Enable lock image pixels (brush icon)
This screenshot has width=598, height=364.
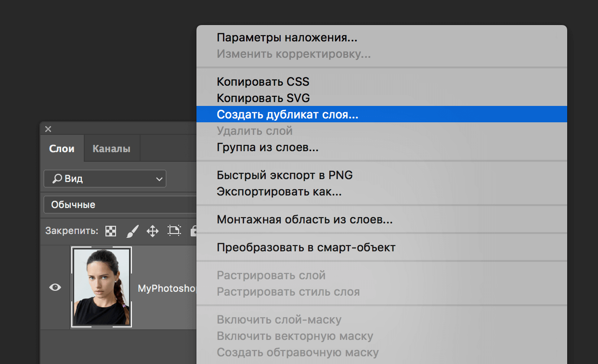[x=132, y=231]
